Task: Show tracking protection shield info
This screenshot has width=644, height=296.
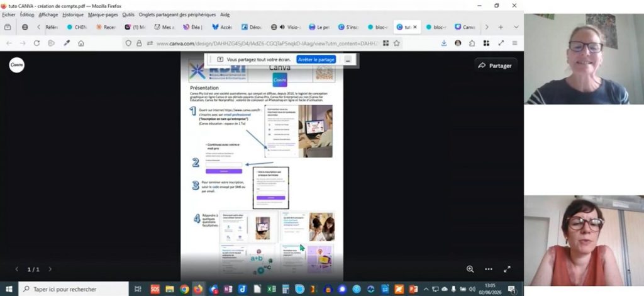Action: 128,43
